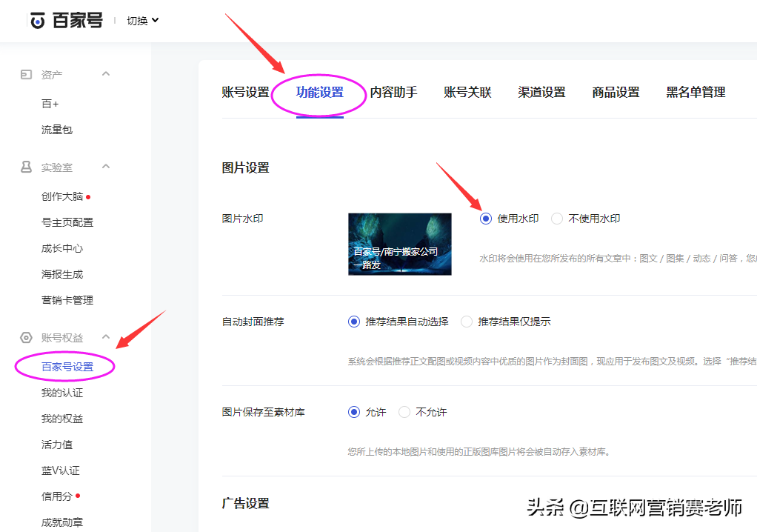Switch to the 黑名单管理 tab
This screenshot has width=757, height=532.
[x=694, y=92]
